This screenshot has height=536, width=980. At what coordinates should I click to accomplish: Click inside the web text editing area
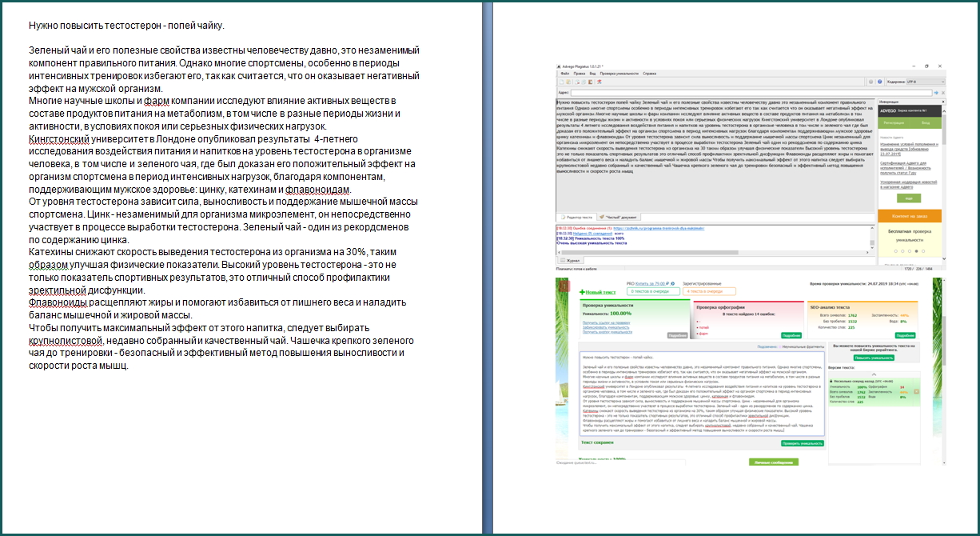click(x=702, y=394)
